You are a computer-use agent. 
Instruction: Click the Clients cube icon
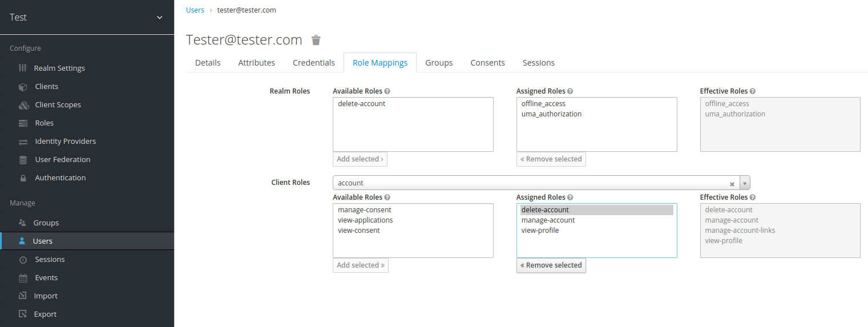coord(23,87)
